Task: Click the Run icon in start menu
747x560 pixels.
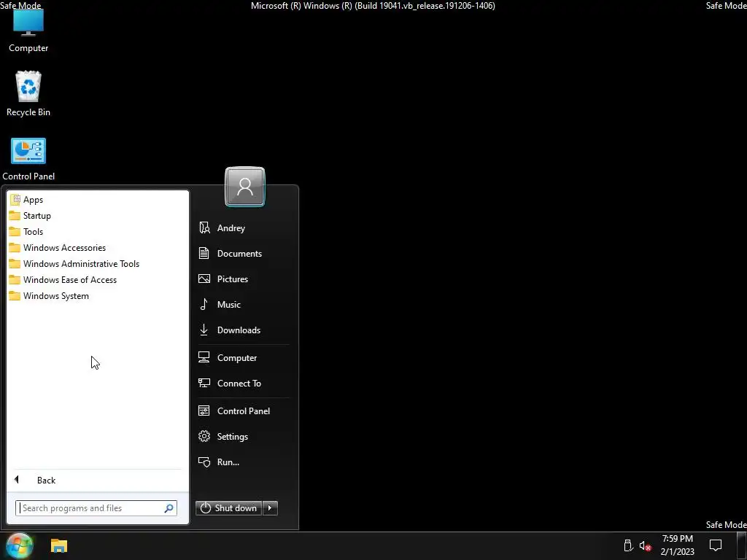Action: point(204,462)
